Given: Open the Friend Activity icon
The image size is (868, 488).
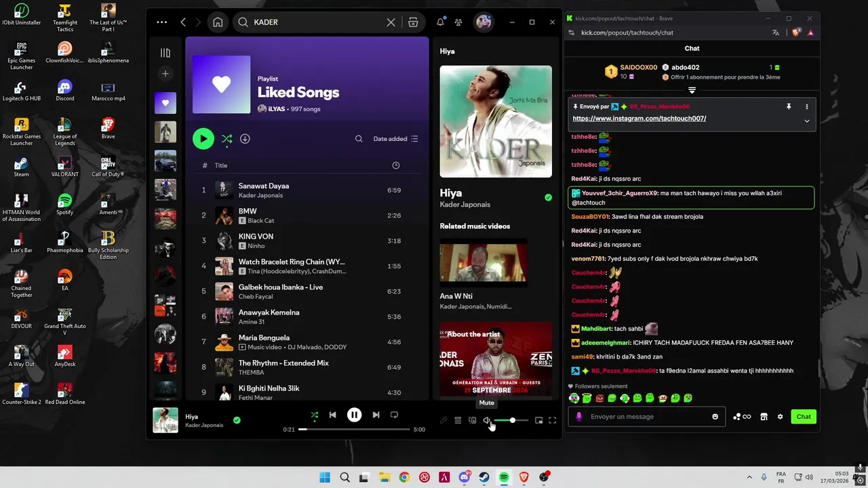Looking at the screenshot, I should click(458, 22).
